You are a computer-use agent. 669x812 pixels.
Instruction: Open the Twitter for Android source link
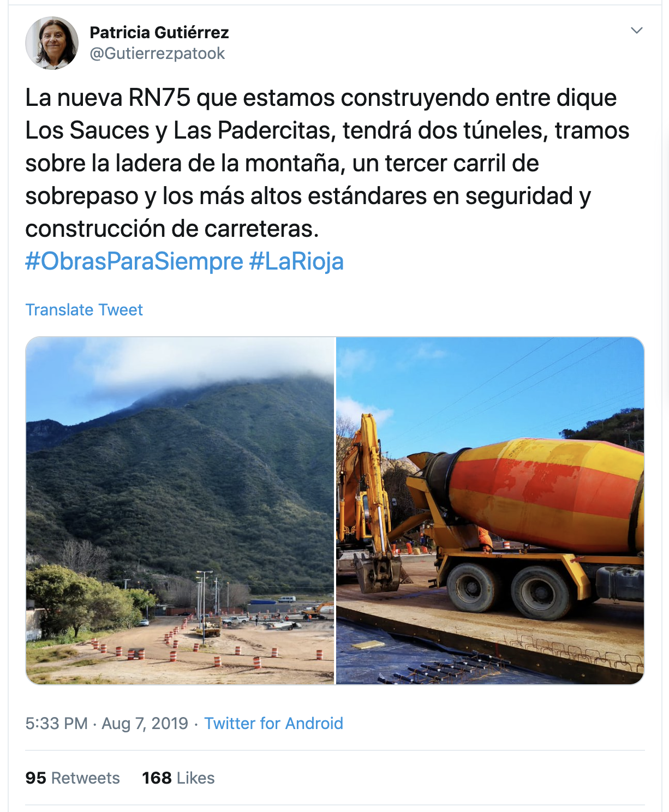(x=273, y=724)
